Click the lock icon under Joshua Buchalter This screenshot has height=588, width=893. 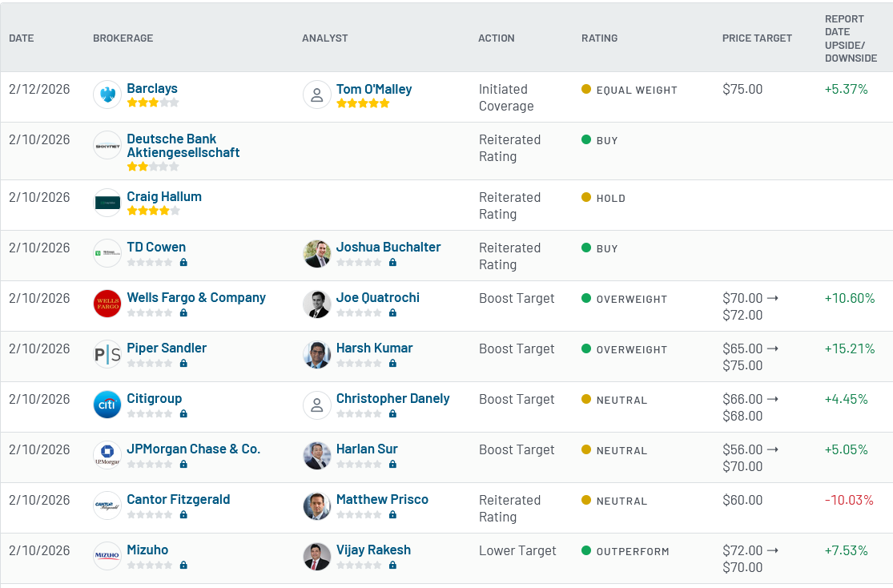tap(392, 262)
